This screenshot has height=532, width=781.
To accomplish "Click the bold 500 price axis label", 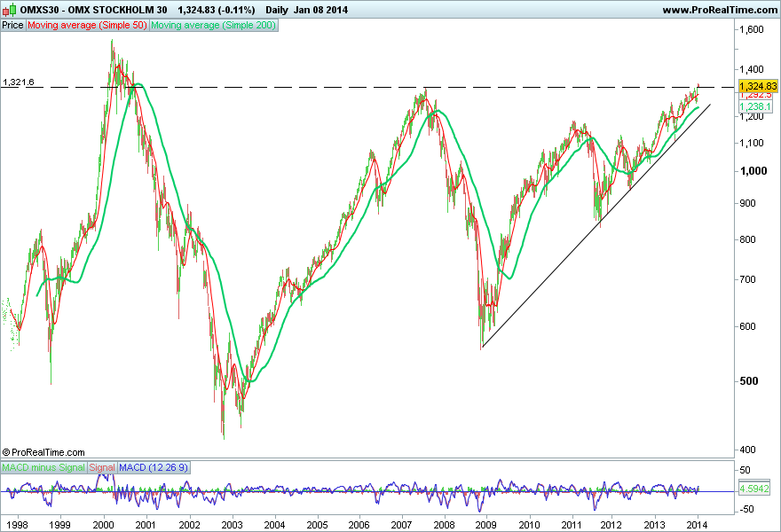I will click(x=749, y=380).
